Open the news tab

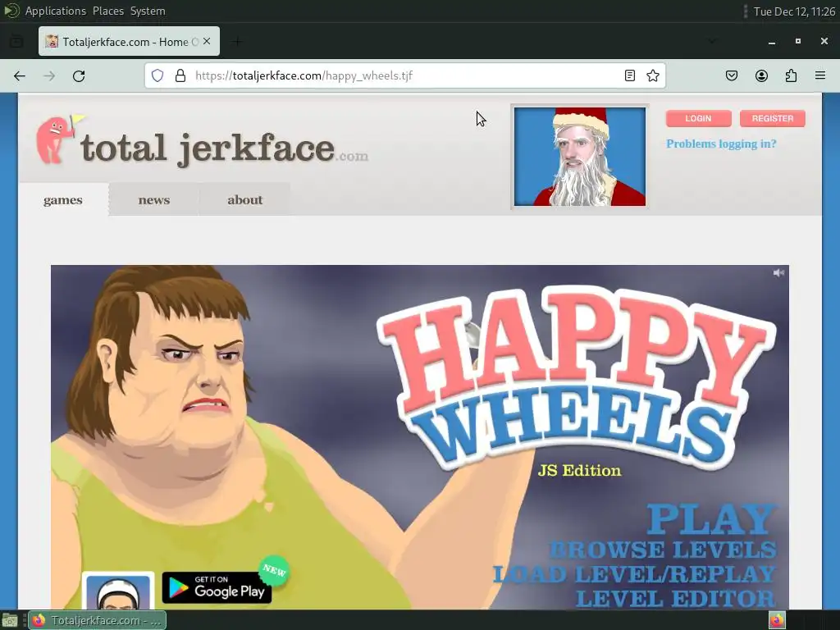point(153,200)
